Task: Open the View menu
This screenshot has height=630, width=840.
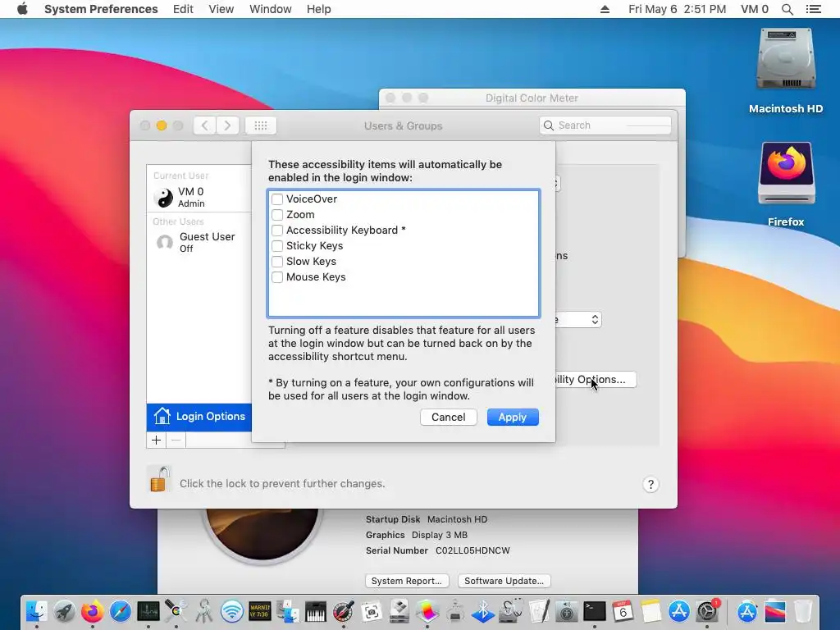Action: tap(221, 9)
